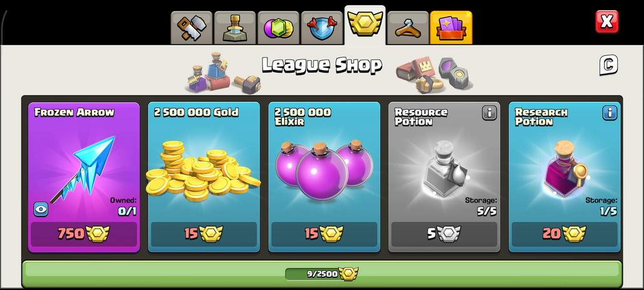Buy Frozen Arrow for 750 medals
The width and height of the screenshot is (644, 290).
click(x=84, y=234)
